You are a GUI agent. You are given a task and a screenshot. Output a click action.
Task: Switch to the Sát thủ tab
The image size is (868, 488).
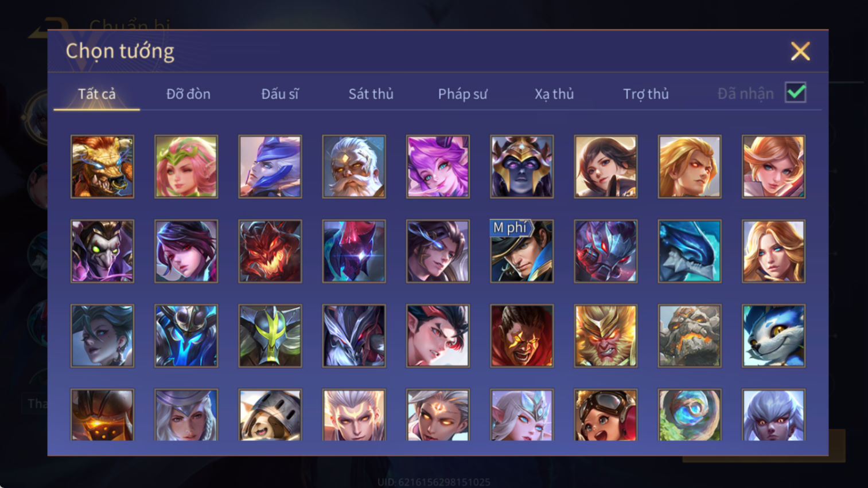click(x=371, y=94)
